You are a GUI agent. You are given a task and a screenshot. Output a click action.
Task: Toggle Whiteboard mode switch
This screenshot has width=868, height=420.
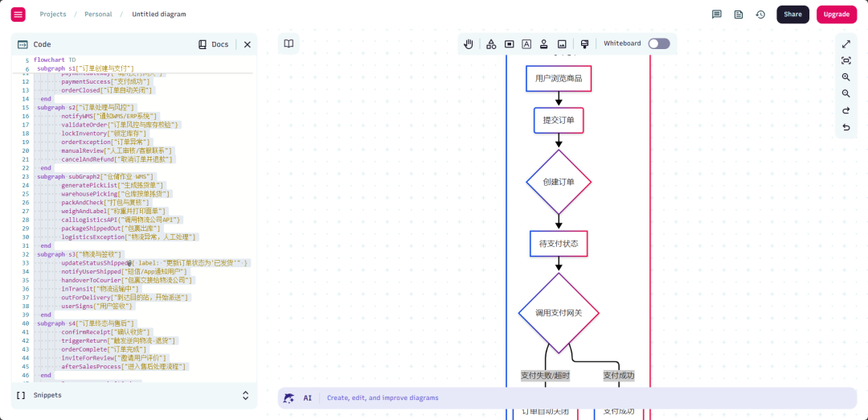pos(659,43)
